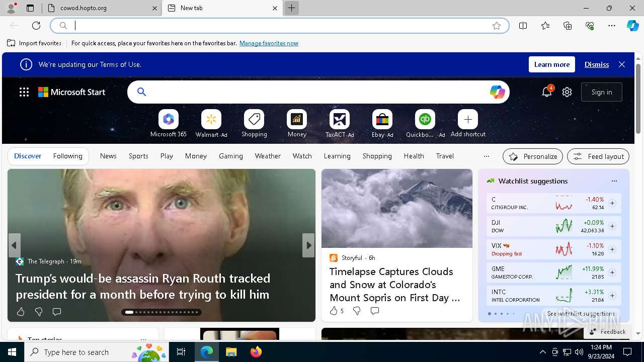Click Learn more about Terms of Use
This screenshot has height=362, width=644.
pos(552,64)
